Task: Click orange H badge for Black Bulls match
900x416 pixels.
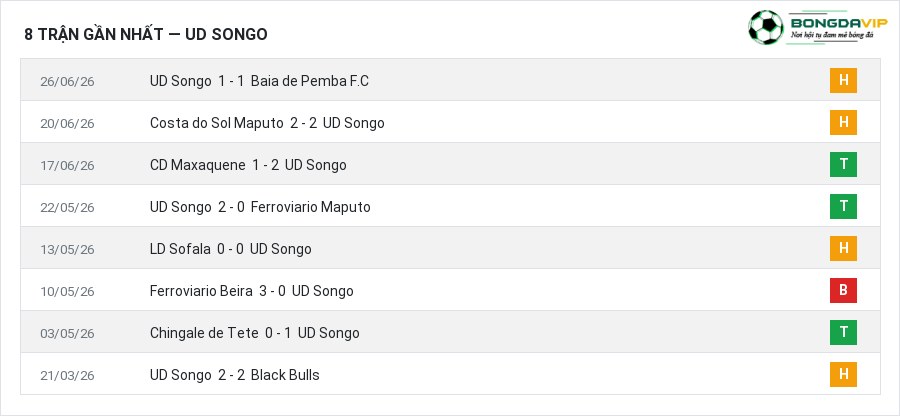Action: tap(843, 374)
